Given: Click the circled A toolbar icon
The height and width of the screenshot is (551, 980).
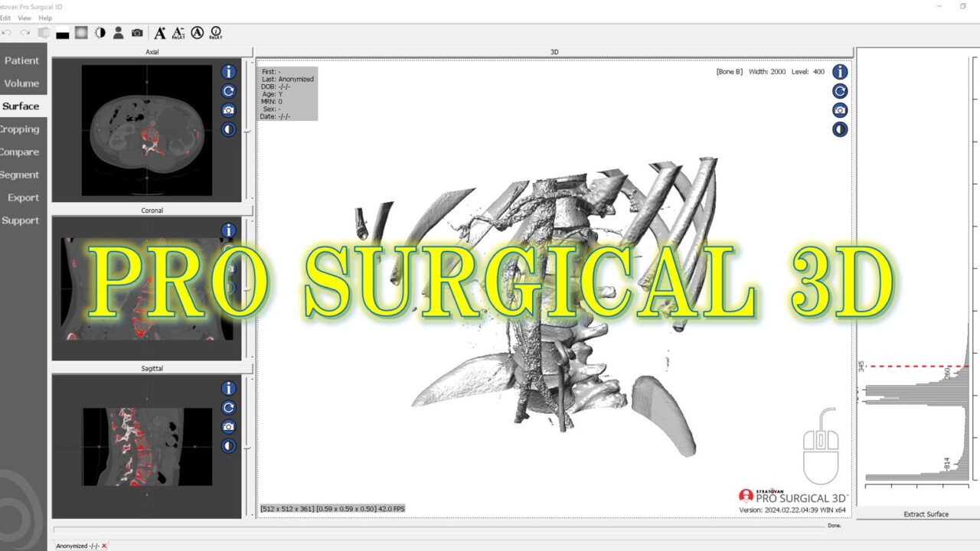Looking at the screenshot, I should (198, 33).
